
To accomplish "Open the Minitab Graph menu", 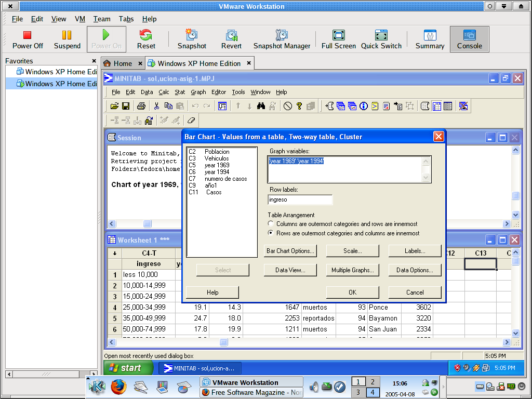I will point(198,92).
